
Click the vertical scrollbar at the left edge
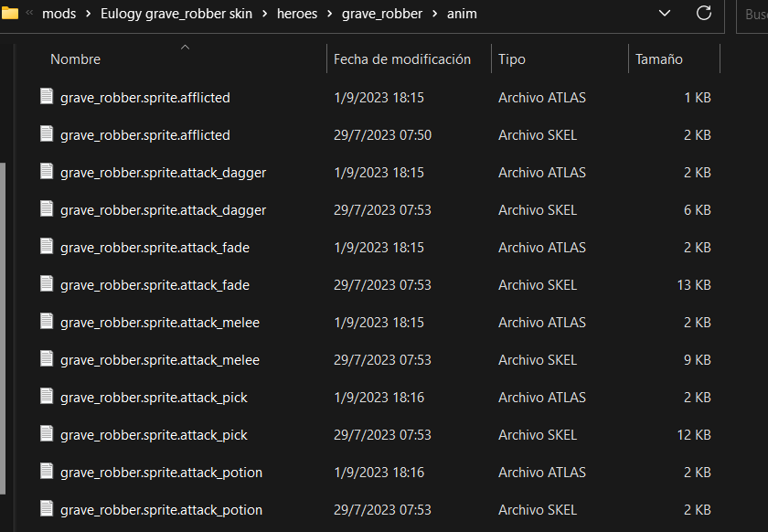click(x=3, y=328)
